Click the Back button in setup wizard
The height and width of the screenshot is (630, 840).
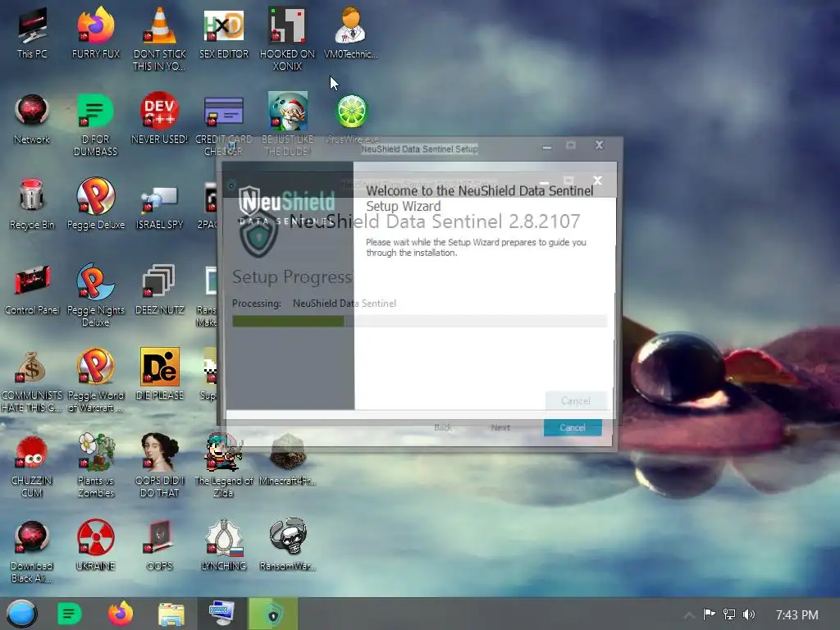442,427
